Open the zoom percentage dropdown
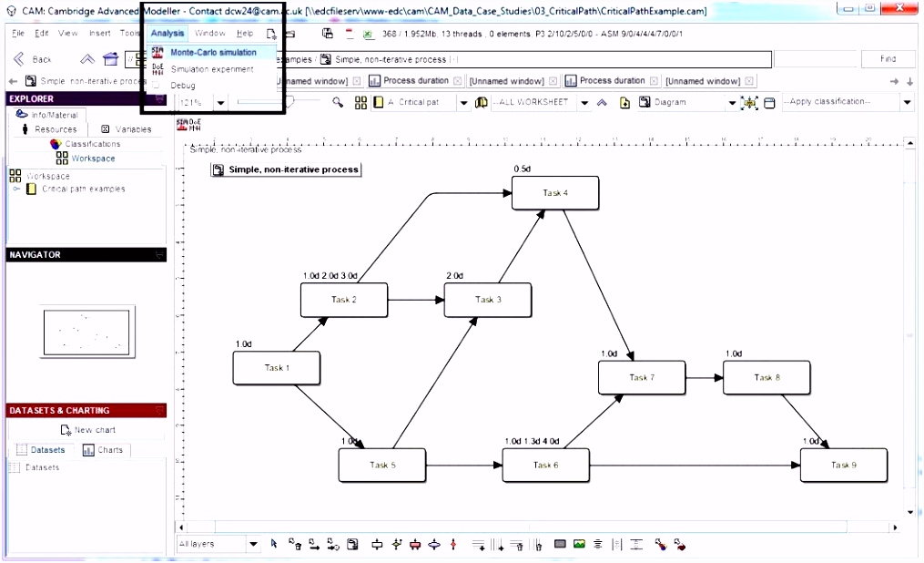The image size is (924, 563). click(220, 103)
